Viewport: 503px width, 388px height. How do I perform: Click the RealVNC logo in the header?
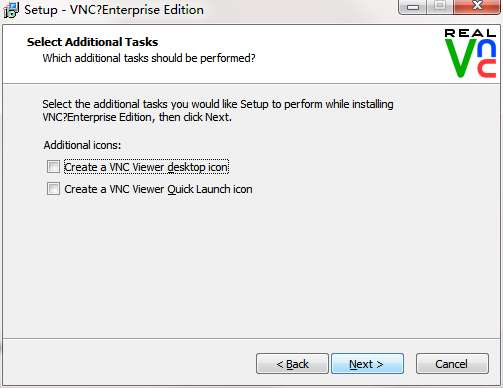point(470,53)
